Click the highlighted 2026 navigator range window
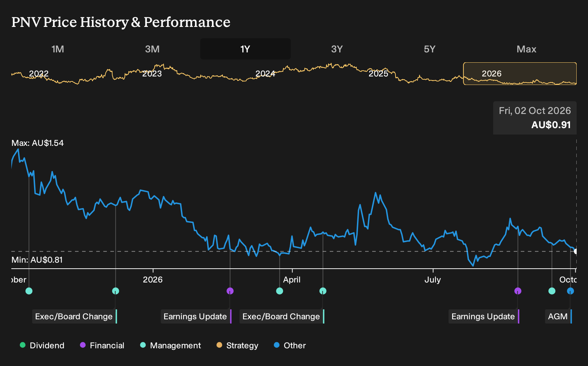Image resolution: width=588 pixels, height=366 pixels. [x=520, y=74]
